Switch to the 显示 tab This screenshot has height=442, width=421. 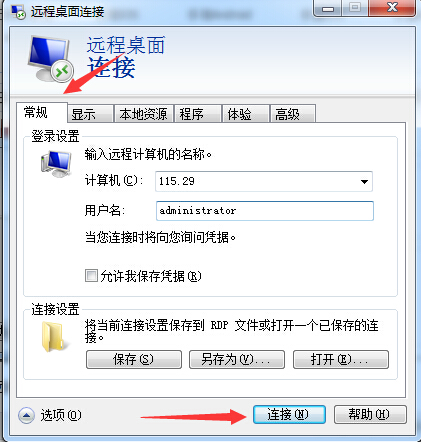[x=90, y=114]
